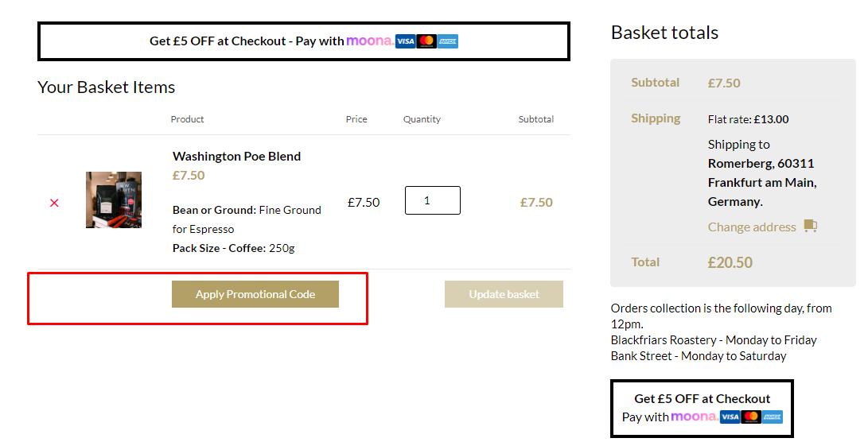Click Visa card icon in top banner
This screenshot has height=442, width=868.
[x=405, y=41]
